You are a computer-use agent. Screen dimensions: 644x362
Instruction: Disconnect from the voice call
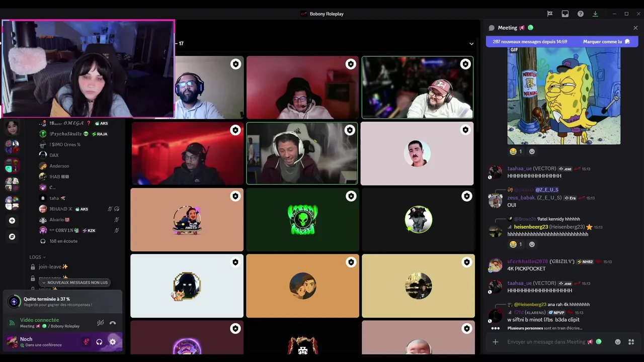113,323
